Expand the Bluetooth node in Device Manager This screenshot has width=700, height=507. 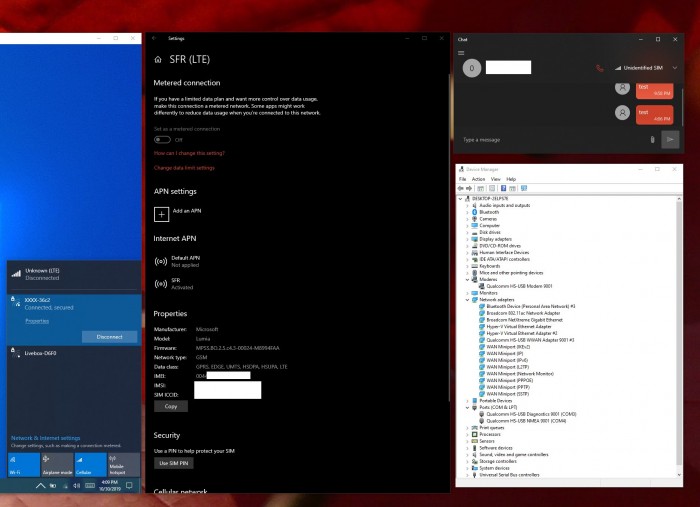(467, 212)
